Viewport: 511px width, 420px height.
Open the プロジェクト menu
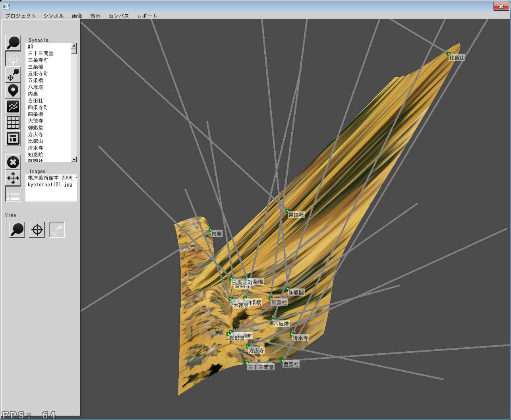pyautogui.click(x=21, y=16)
